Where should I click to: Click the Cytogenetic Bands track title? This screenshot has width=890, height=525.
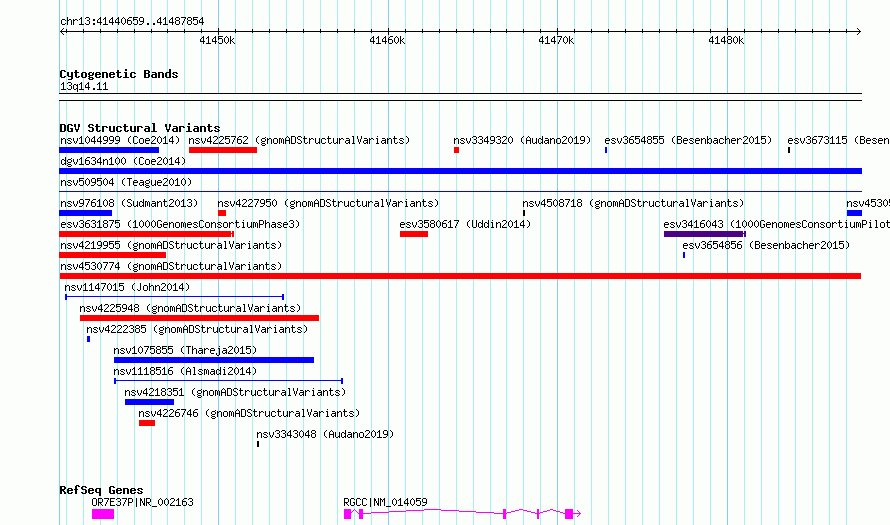[x=119, y=74]
